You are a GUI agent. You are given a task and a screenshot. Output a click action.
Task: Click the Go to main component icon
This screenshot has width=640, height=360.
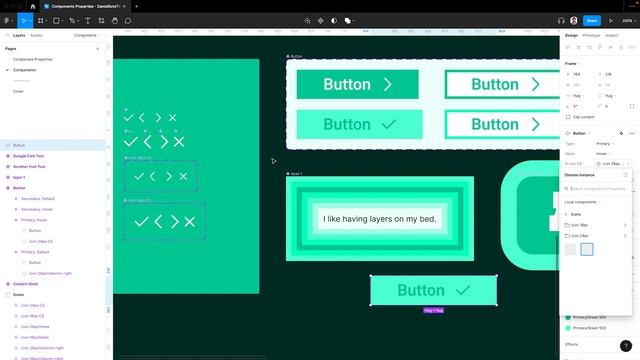[x=621, y=133]
